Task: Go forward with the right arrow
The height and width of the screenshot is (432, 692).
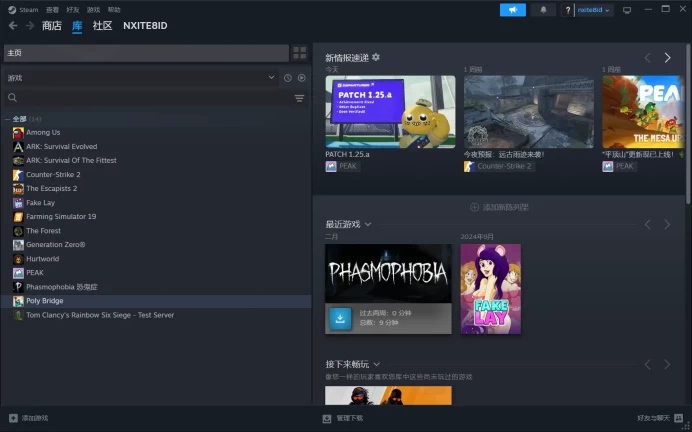Action: (x=30, y=26)
